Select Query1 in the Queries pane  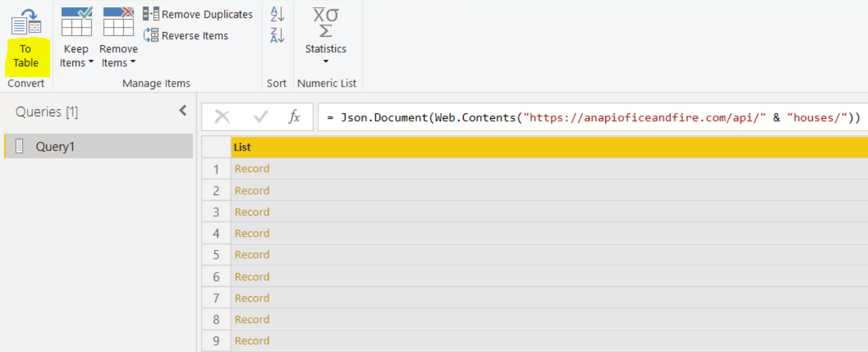pos(99,146)
